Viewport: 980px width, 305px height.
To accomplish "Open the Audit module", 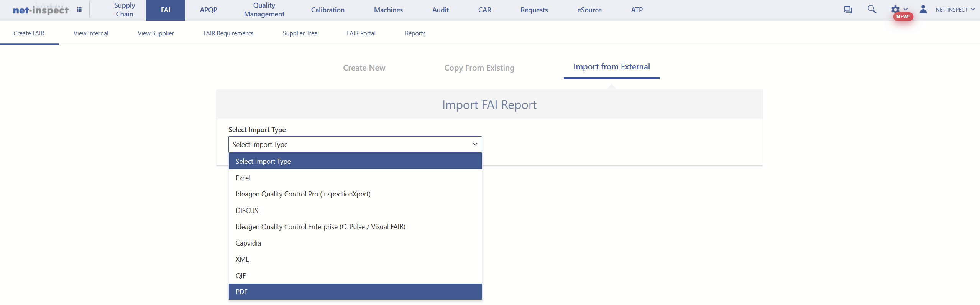I will click(x=440, y=10).
